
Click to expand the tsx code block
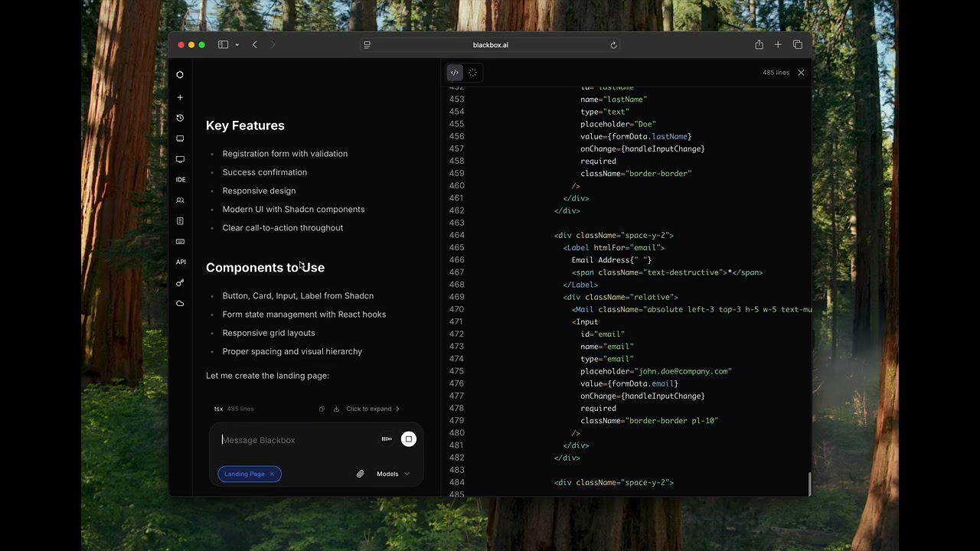click(x=373, y=409)
